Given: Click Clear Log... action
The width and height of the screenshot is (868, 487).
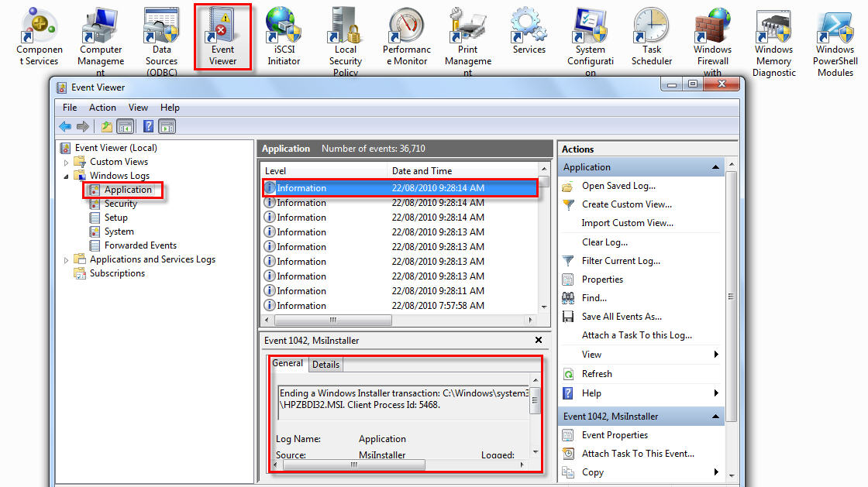Looking at the screenshot, I should click(x=604, y=242).
